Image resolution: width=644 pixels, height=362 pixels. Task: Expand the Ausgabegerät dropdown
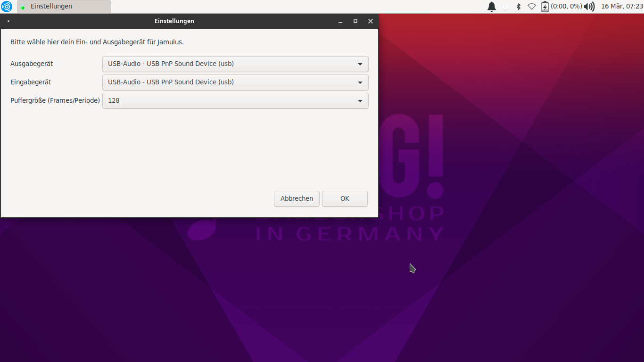tap(235, 64)
